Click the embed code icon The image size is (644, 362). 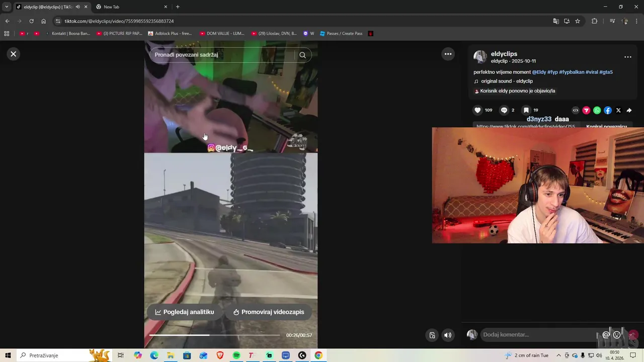(x=576, y=110)
